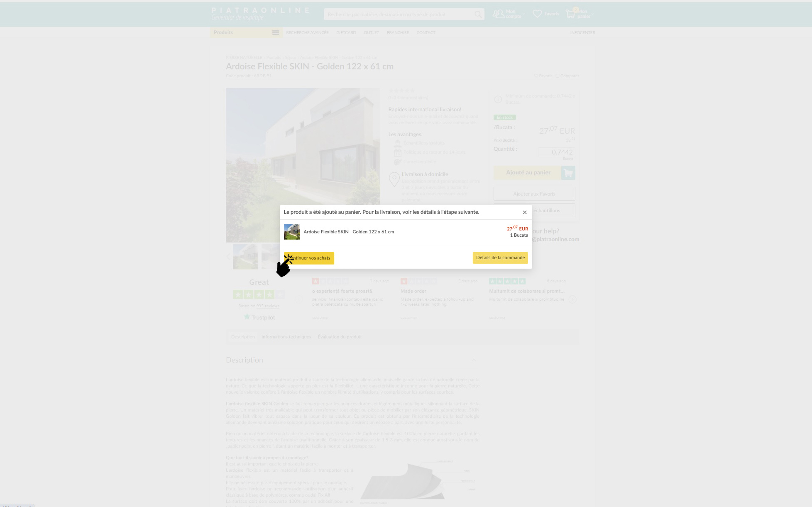This screenshot has height=507, width=812.
Task: Click the blue cart icon beside 'Ajouté au panier'
Action: tap(568, 173)
